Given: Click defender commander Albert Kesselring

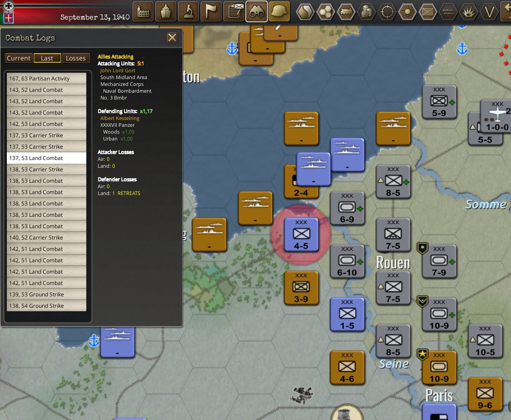Looking at the screenshot, I should [120, 118].
